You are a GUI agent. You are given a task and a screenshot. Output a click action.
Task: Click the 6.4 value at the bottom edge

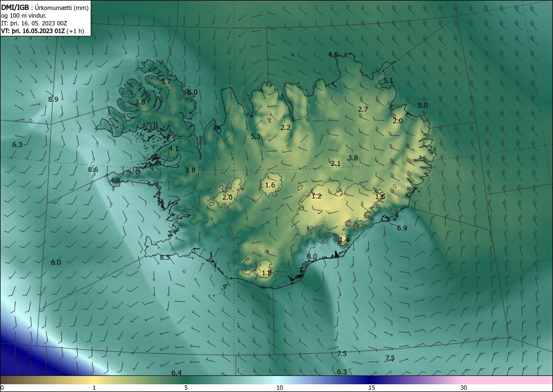pos(176,373)
